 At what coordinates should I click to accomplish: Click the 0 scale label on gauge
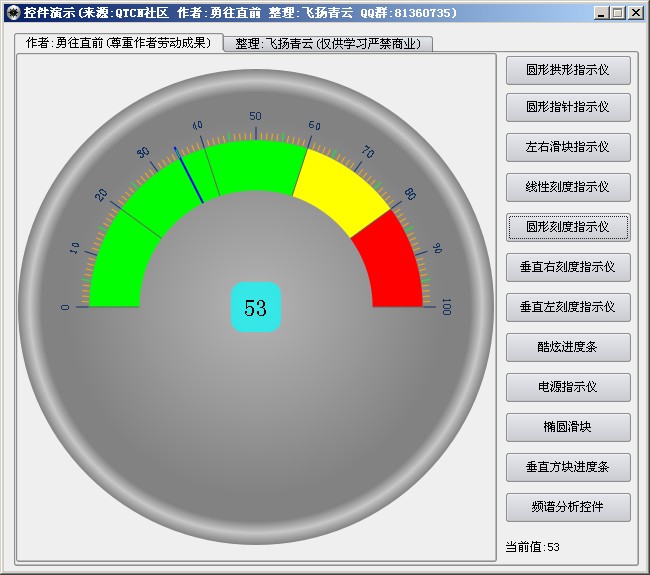pos(65,307)
